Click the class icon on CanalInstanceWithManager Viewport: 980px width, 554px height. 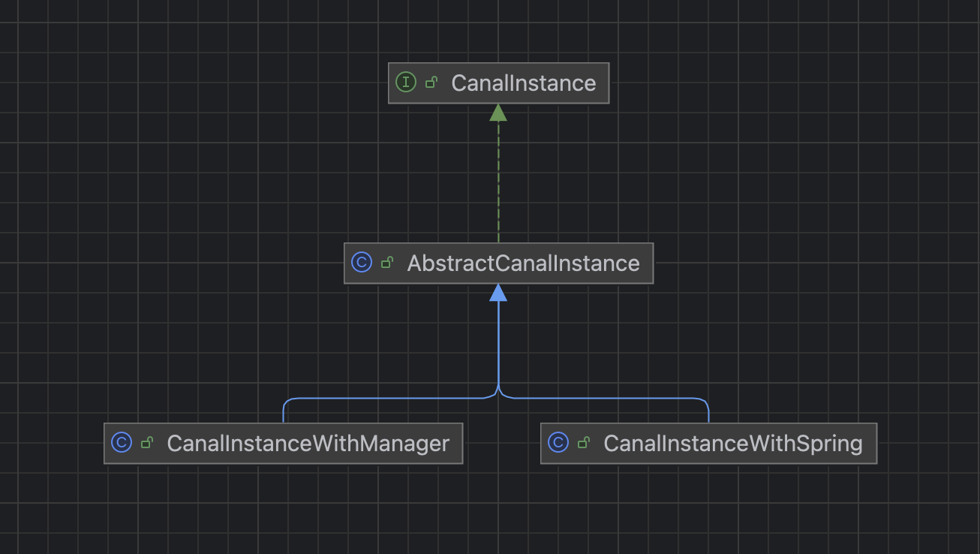(122, 443)
